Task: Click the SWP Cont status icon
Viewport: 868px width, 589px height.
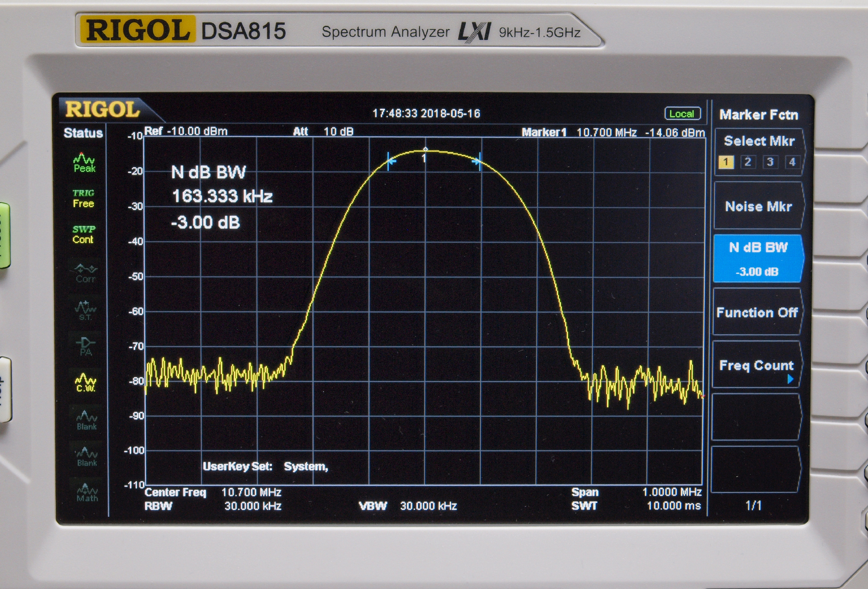Action: [x=83, y=234]
